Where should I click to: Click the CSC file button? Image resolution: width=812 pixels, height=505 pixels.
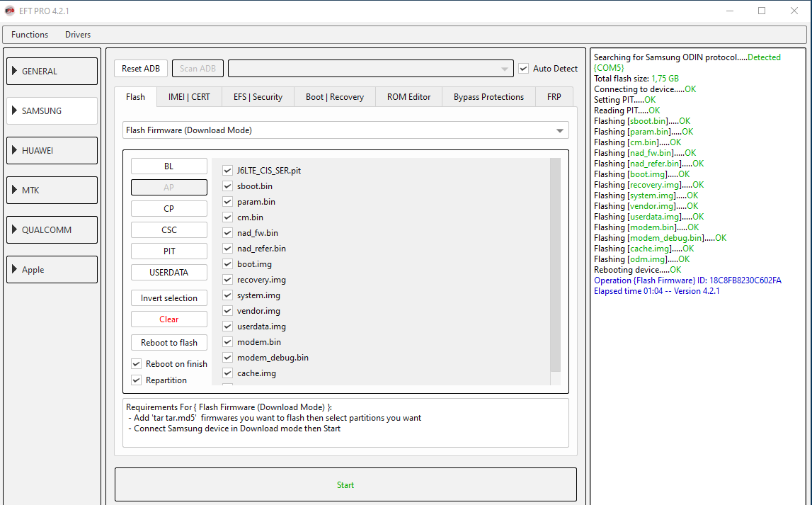tap(168, 230)
